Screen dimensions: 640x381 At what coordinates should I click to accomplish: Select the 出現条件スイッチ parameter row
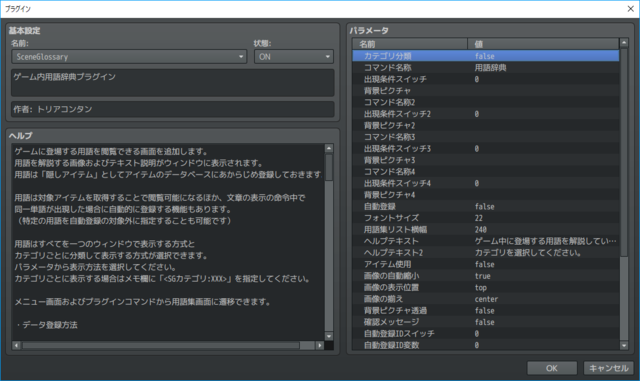tap(486, 79)
